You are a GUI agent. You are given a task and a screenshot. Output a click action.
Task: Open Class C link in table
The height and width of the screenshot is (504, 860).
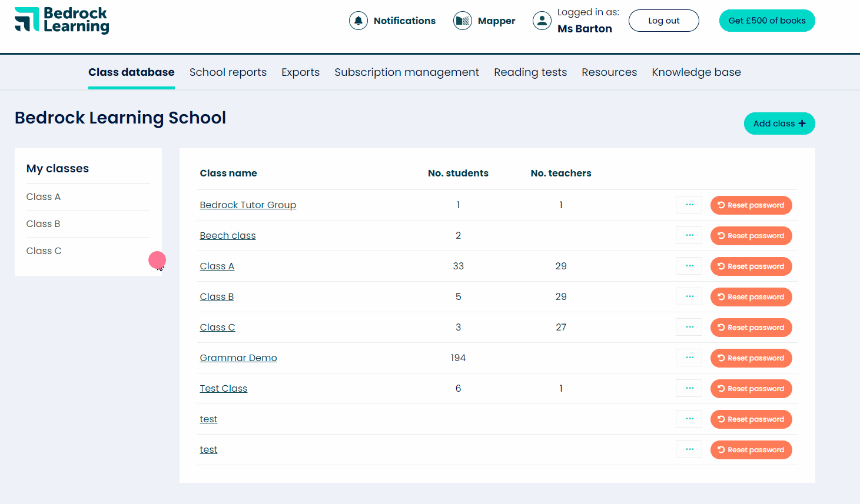(218, 327)
